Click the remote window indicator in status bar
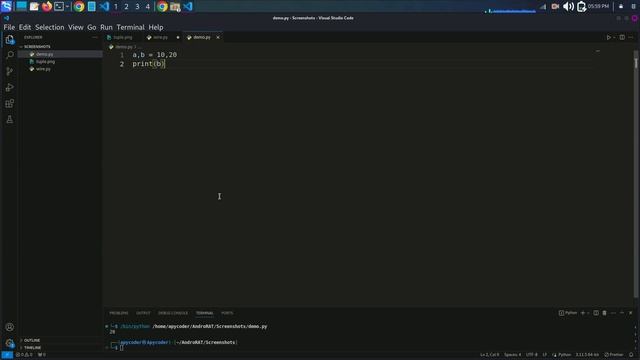The width and height of the screenshot is (640, 360). tap(7, 355)
